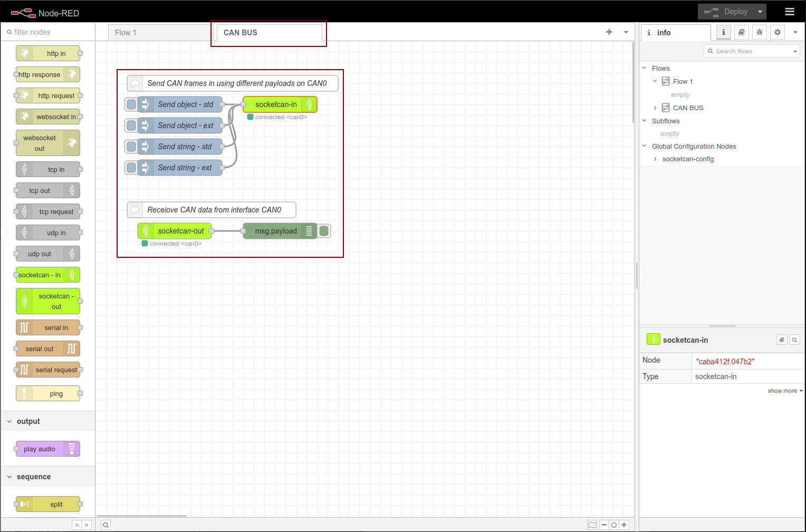Viewport: 806px width, 532px height.
Task: Select the socketcan - out palette node
Action: 48,301
